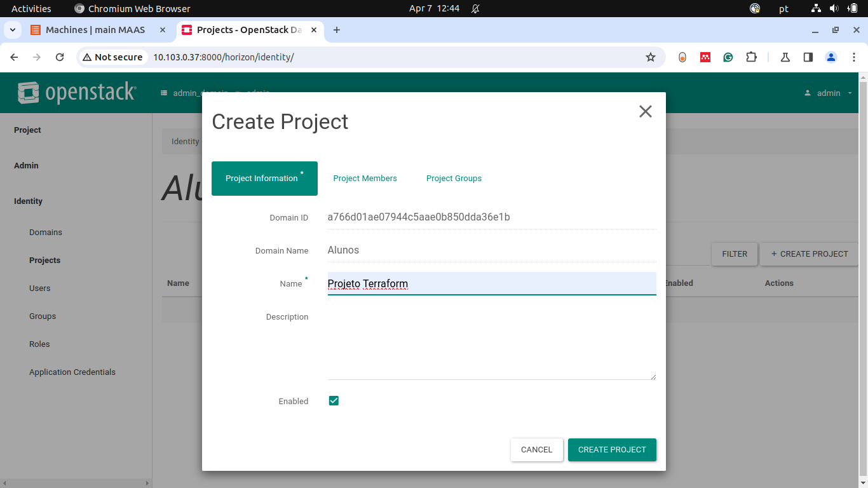Open the Chrome profile avatar

coord(831,57)
